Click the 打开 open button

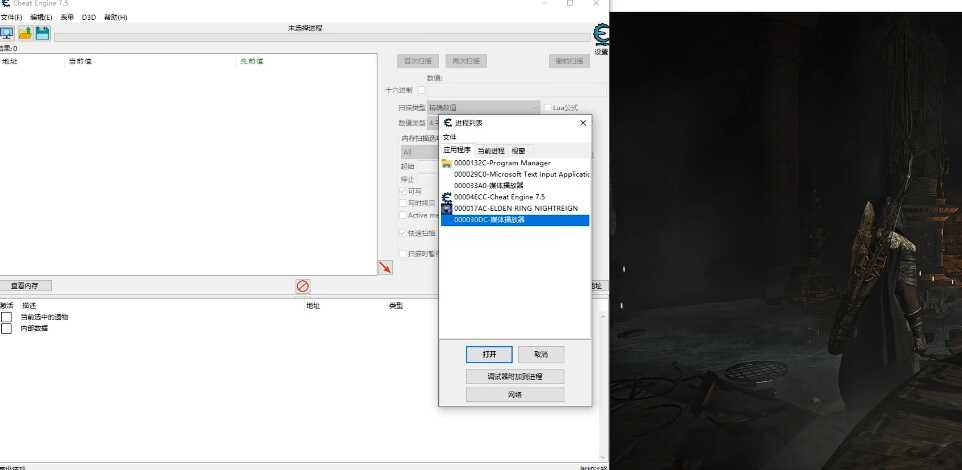coord(489,355)
